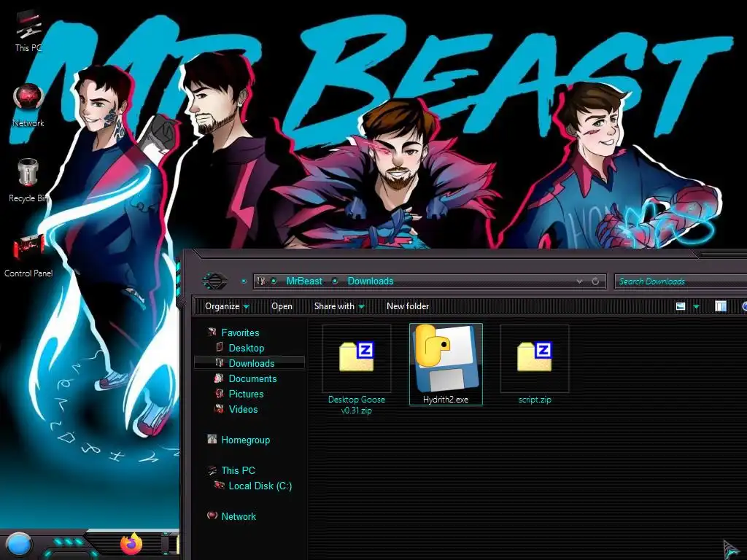Launch Firefox from the taskbar
747x560 pixels.
click(131, 544)
